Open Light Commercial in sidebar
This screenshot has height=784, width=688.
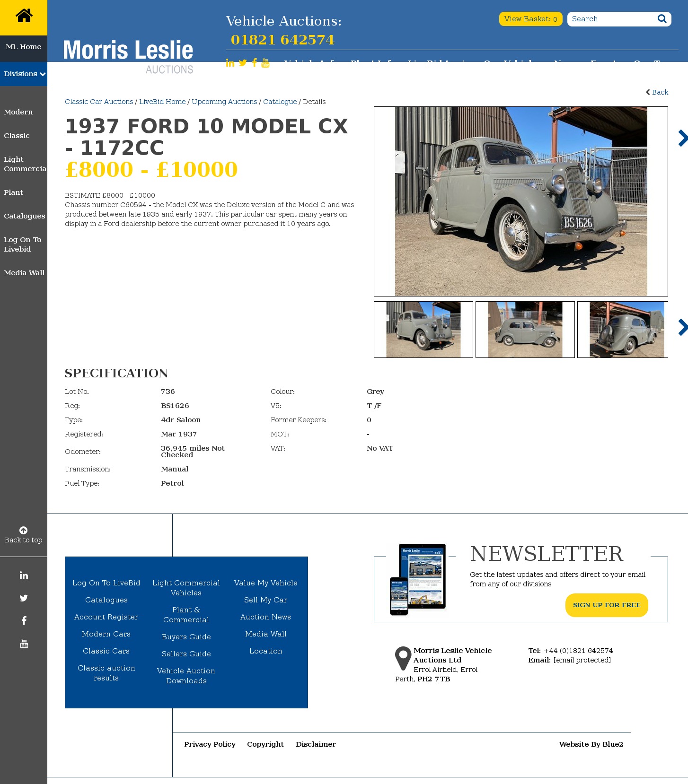point(25,164)
